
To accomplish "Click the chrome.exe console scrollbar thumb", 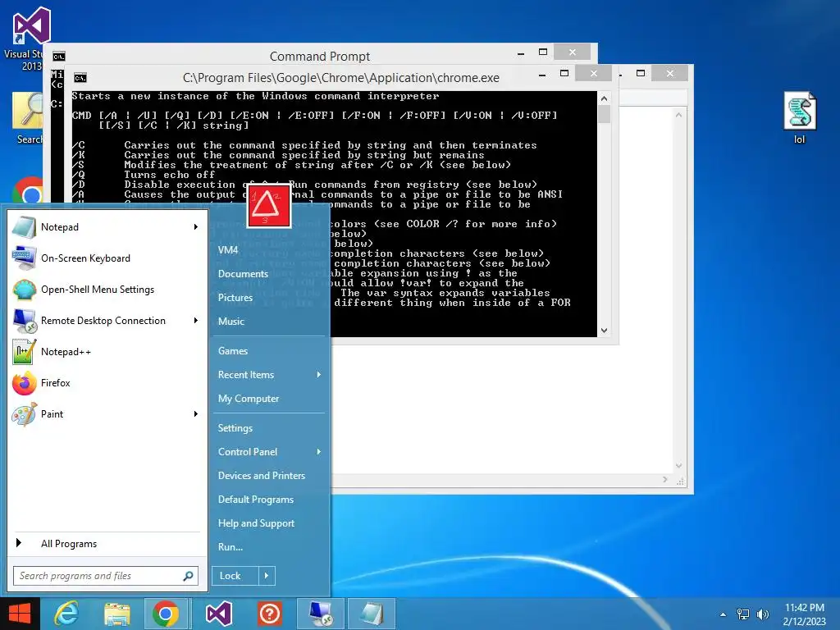I will 605,114.
